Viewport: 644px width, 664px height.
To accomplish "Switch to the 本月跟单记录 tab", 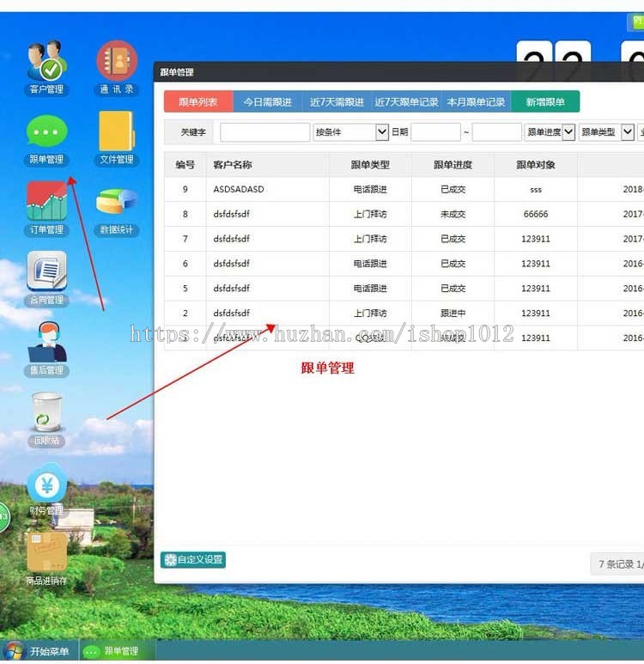I will point(476,101).
